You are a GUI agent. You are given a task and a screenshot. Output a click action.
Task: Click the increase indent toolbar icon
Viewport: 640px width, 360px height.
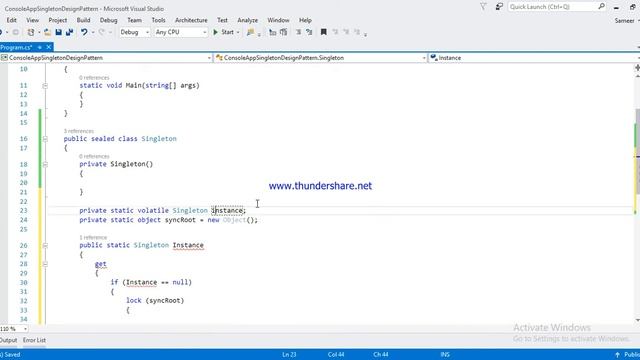(283, 32)
